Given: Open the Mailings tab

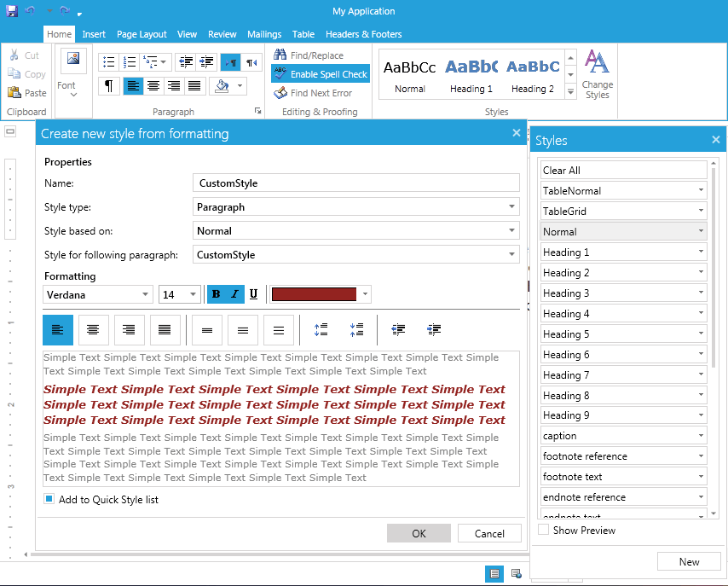Looking at the screenshot, I should click(264, 34).
